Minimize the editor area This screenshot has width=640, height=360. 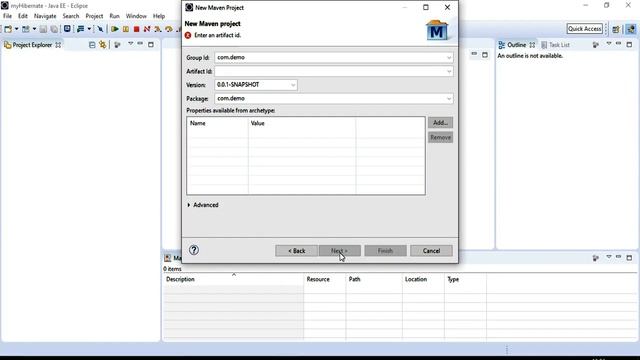pyautogui.click(x=474, y=53)
